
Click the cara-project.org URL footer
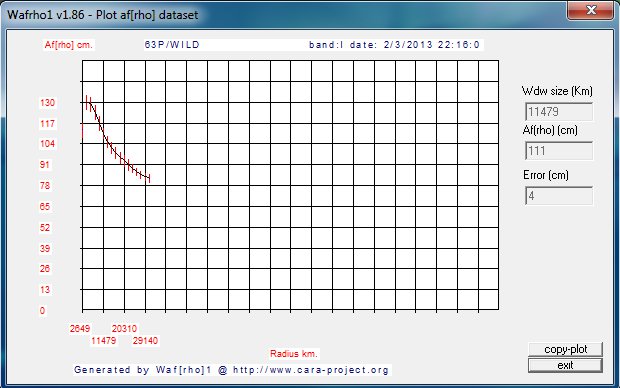point(311,370)
